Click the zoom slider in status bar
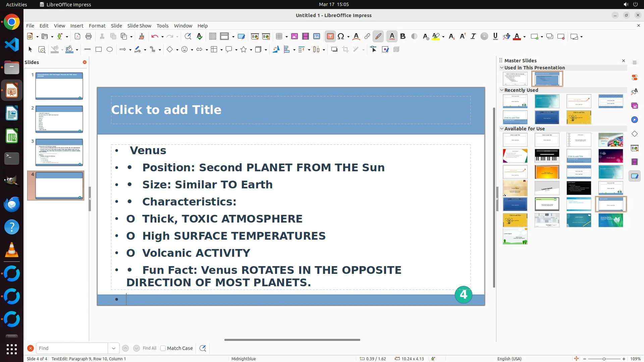 click(604, 359)
